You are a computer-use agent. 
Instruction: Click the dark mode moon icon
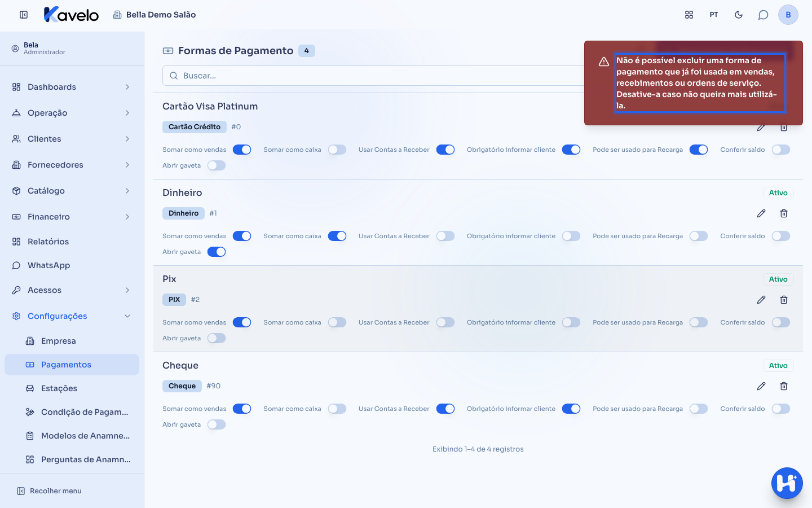739,15
